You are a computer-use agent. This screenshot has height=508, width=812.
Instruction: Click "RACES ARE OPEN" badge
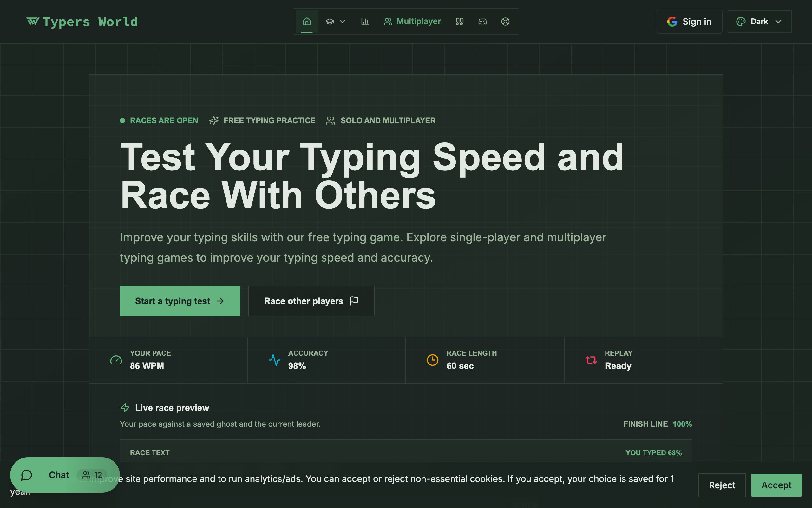pos(159,120)
